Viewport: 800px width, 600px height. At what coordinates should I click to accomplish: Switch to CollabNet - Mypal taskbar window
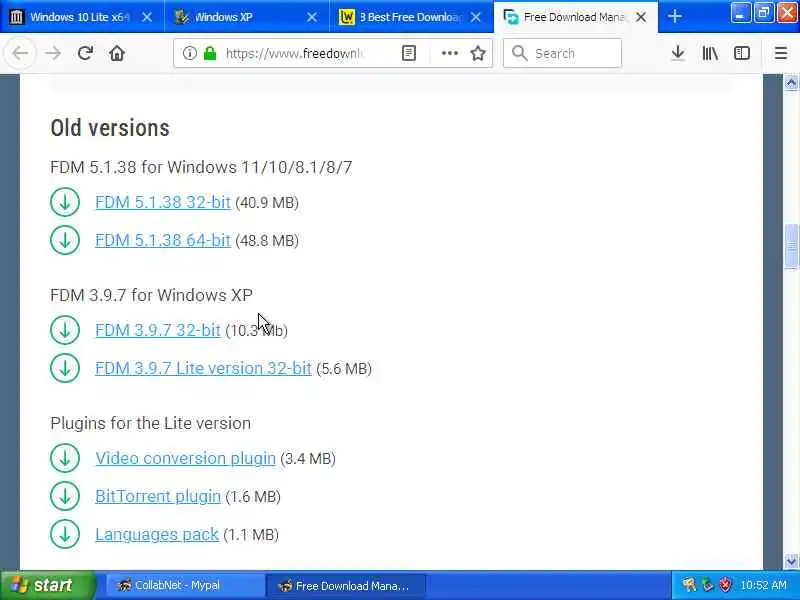185,585
